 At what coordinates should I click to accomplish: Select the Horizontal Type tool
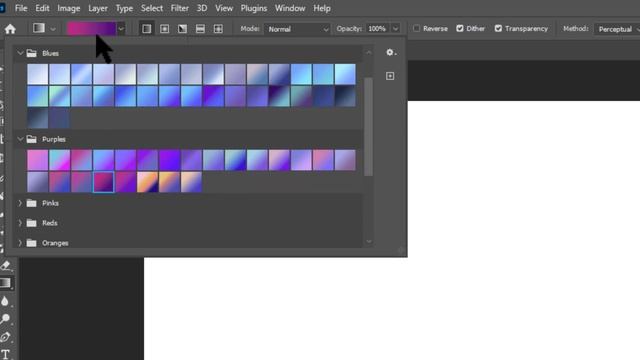click(5, 354)
